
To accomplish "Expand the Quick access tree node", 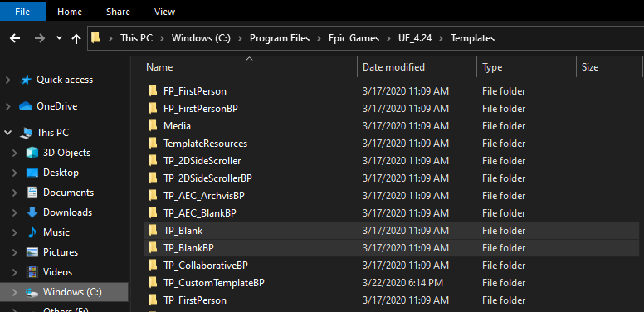I will coord(7,80).
